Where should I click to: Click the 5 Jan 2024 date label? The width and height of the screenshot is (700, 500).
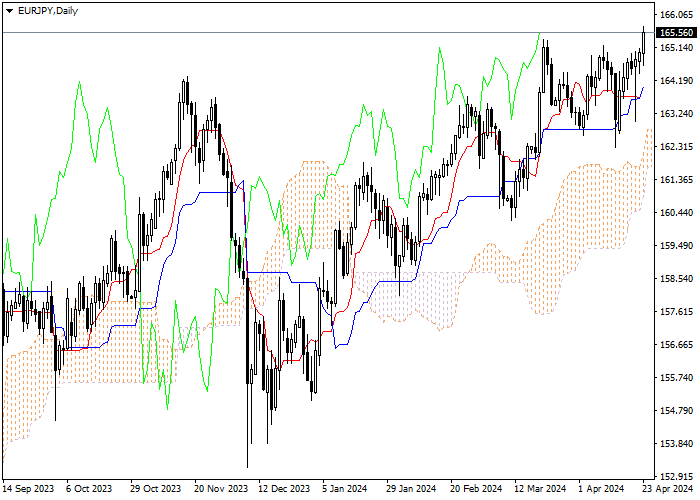345,489
